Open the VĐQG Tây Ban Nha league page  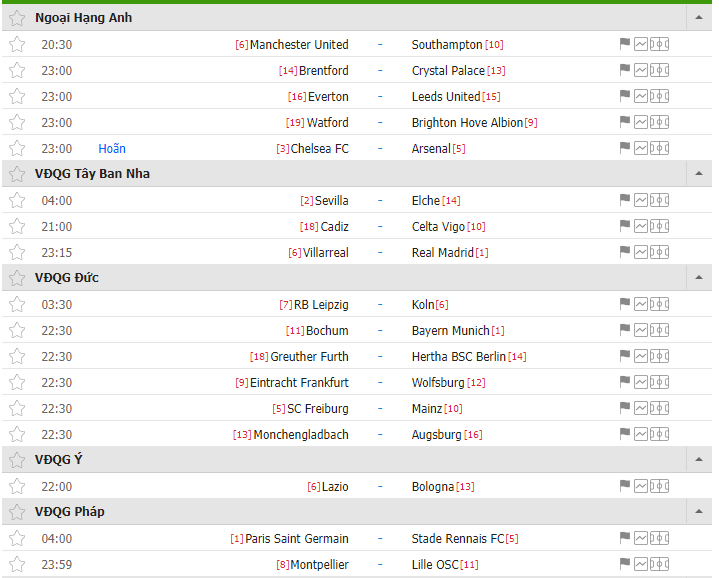coord(92,174)
